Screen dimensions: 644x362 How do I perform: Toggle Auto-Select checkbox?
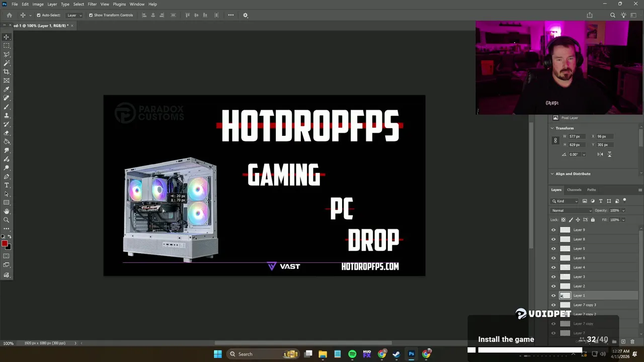point(38,15)
